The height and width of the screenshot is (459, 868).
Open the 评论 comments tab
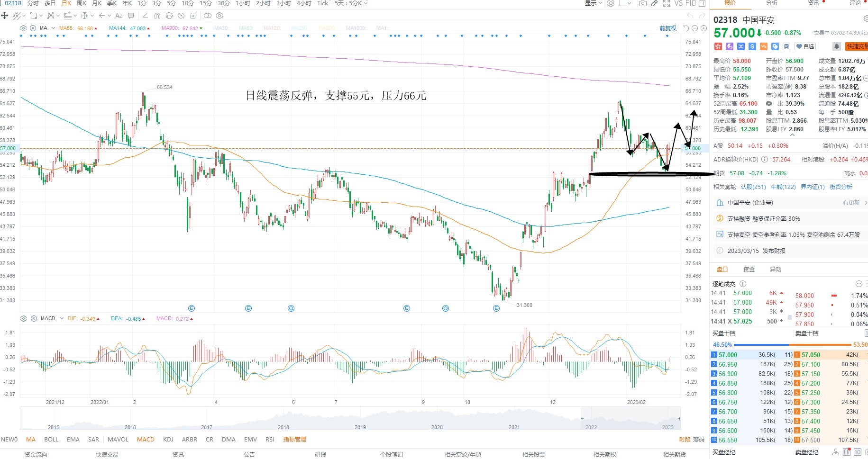(x=855, y=3)
